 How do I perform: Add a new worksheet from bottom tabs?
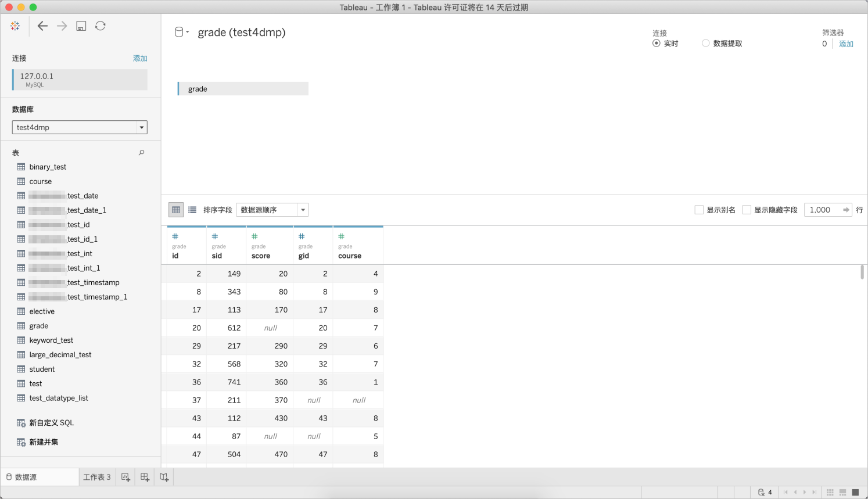125,477
